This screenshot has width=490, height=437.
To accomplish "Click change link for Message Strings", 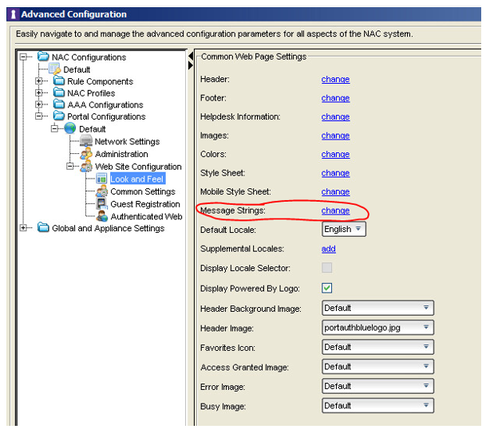I will [335, 211].
